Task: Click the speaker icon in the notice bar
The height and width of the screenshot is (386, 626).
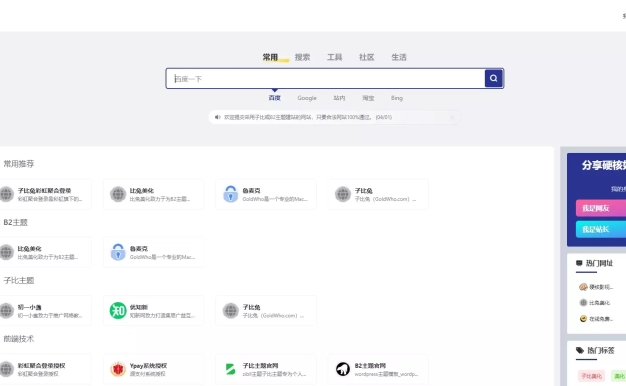Action: (217, 117)
